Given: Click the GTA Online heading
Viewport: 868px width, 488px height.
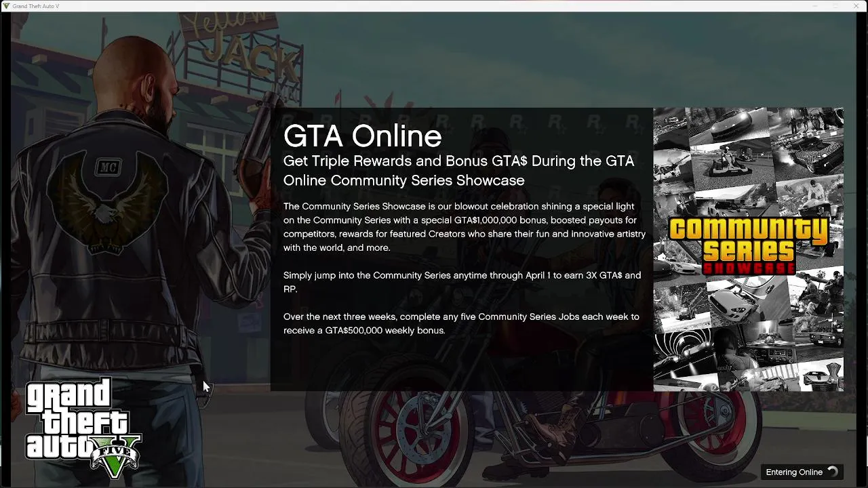Looking at the screenshot, I should tap(362, 136).
